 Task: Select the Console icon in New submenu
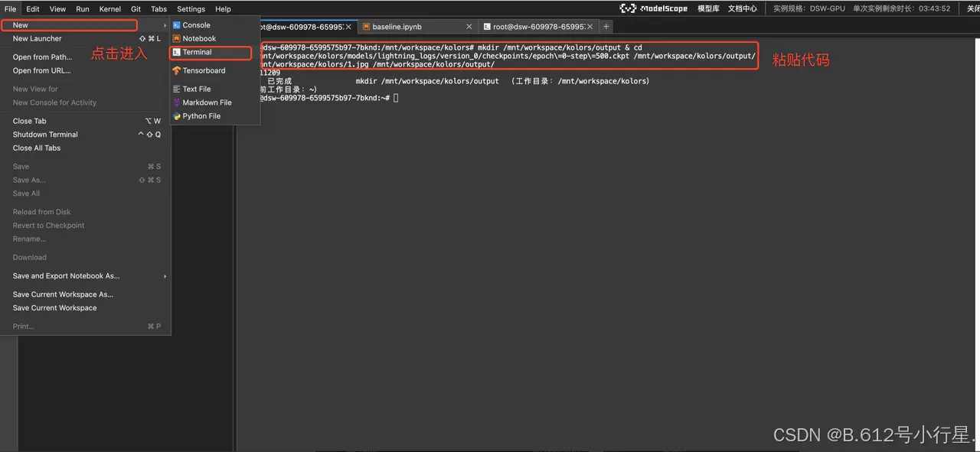177,25
